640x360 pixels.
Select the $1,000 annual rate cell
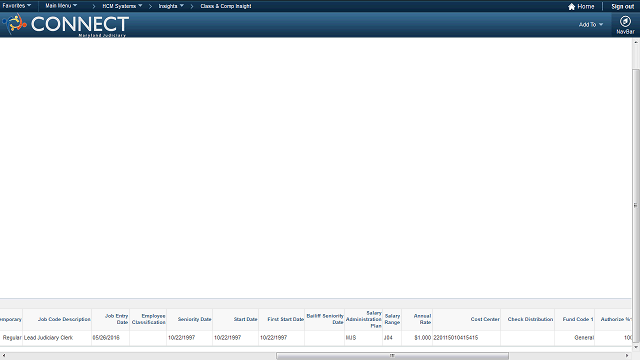click(x=422, y=338)
